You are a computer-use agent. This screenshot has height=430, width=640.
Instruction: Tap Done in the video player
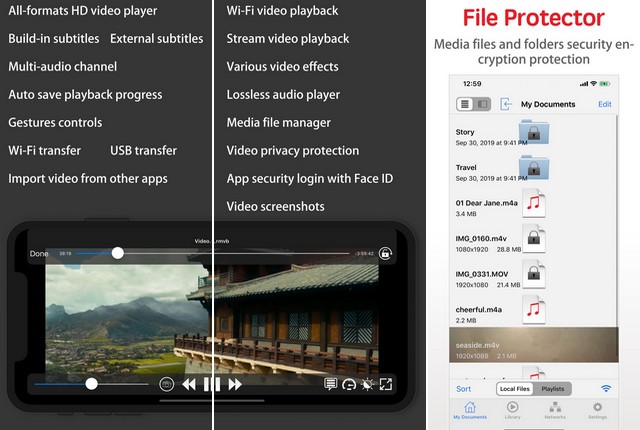39,254
